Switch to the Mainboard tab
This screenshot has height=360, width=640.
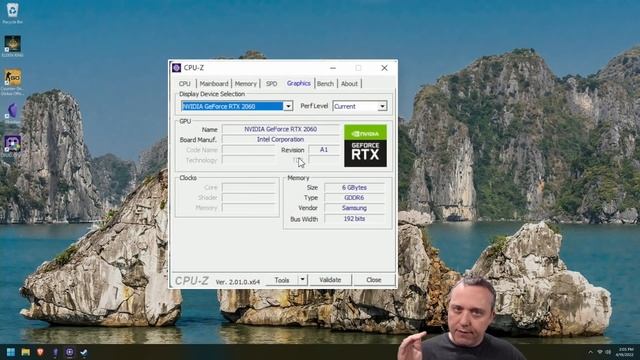point(214,84)
